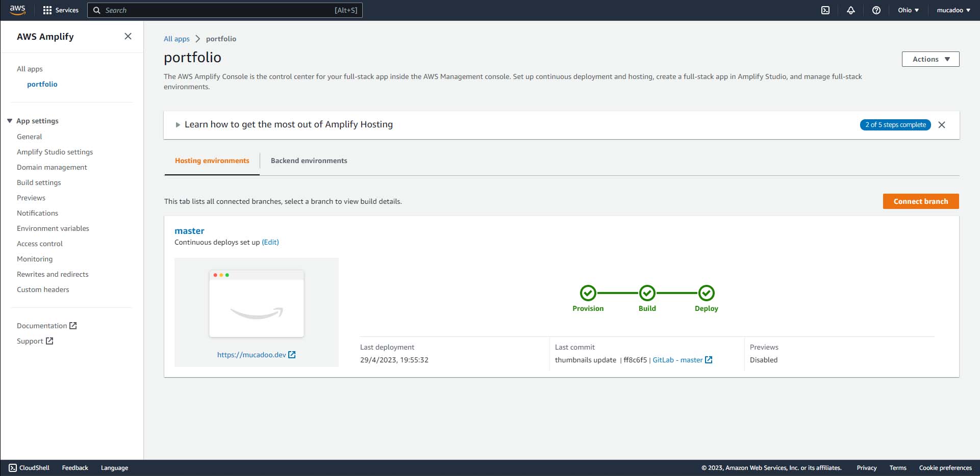Click last deployment time 29/4/2023, 19:55:32
The height and width of the screenshot is (476, 980).
click(394, 360)
